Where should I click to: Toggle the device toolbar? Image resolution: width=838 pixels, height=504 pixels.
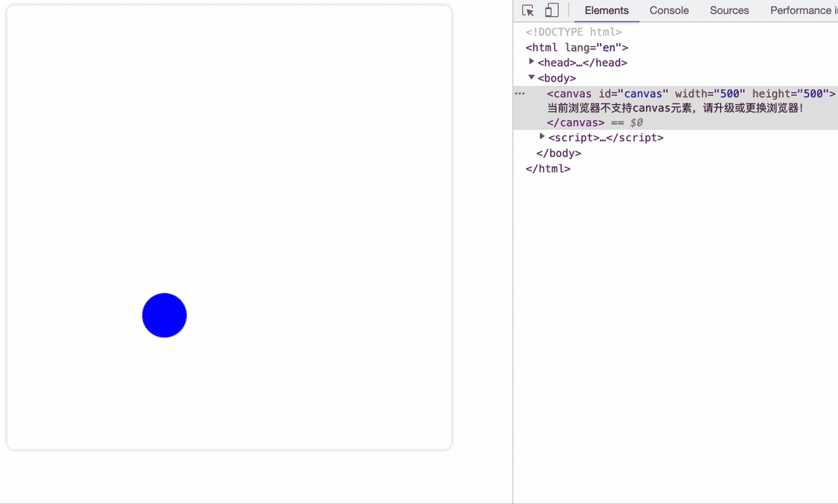point(551,10)
